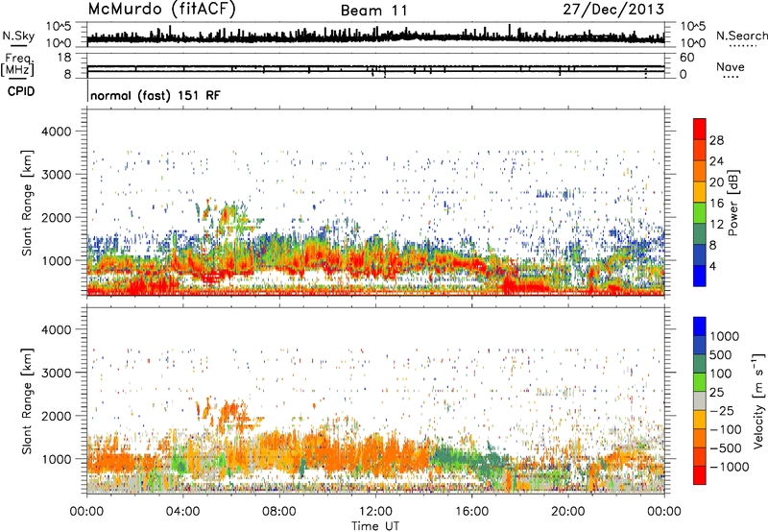Click the sky noise trace in top panel
The width and height of the screenshot is (768, 532).
pyautogui.click(x=375, y=37)
